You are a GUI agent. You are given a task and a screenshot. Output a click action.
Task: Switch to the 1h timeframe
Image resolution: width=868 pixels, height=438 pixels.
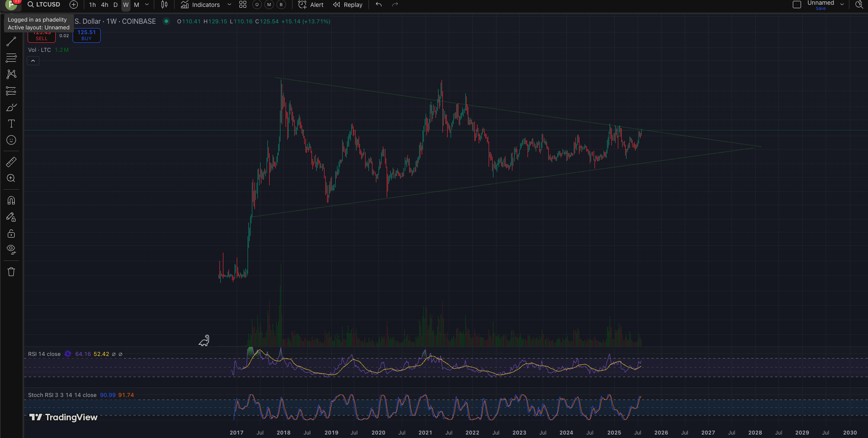pos(92,5)
